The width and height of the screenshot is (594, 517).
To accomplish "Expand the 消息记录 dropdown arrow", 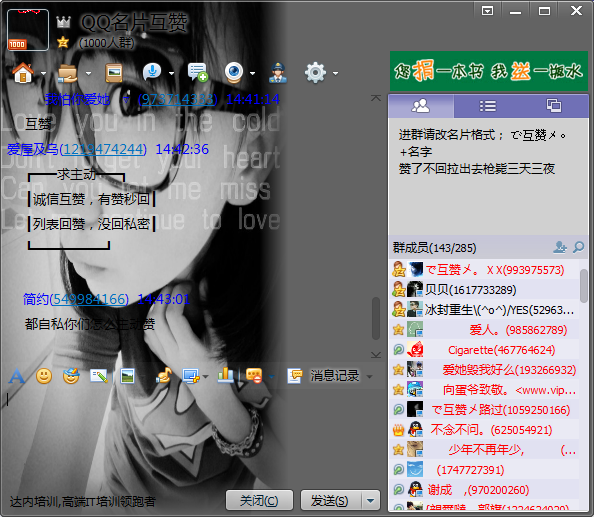I will 369,376.
